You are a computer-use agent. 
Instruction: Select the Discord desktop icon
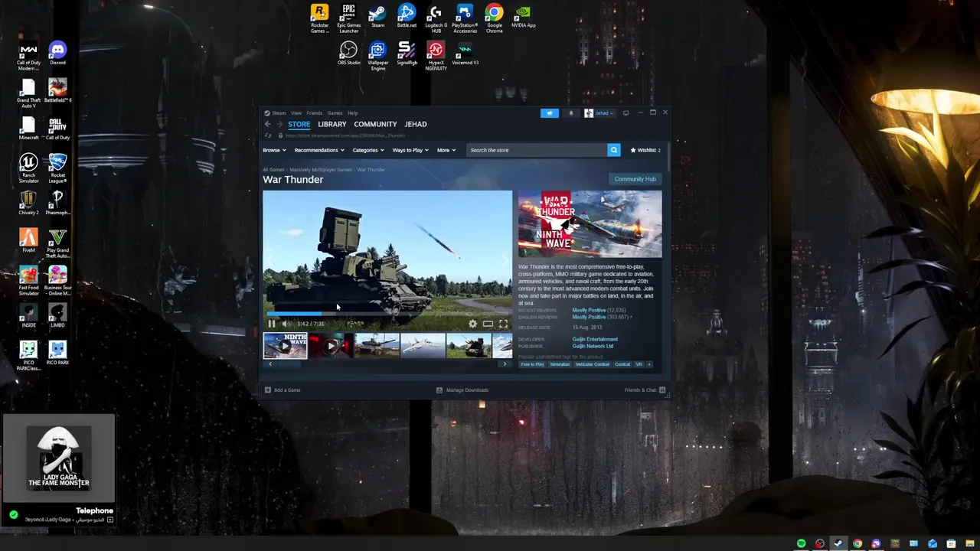coord(57,54)
